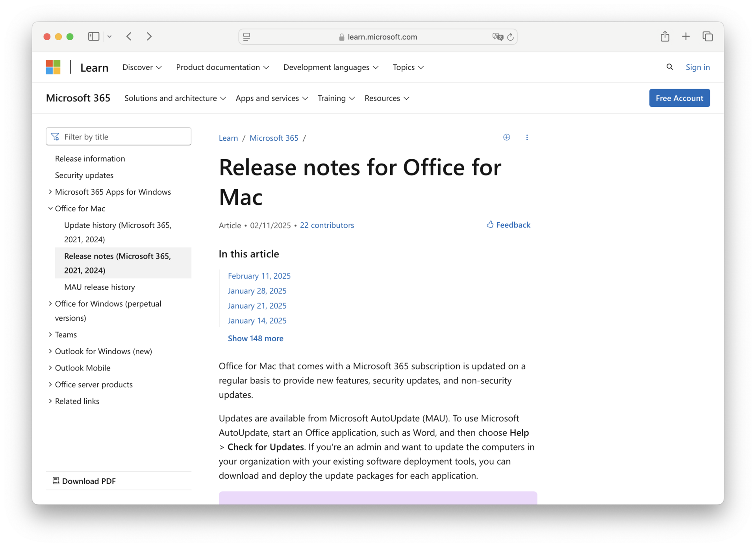Toggle the Safari sidebar button

point(93,36)
